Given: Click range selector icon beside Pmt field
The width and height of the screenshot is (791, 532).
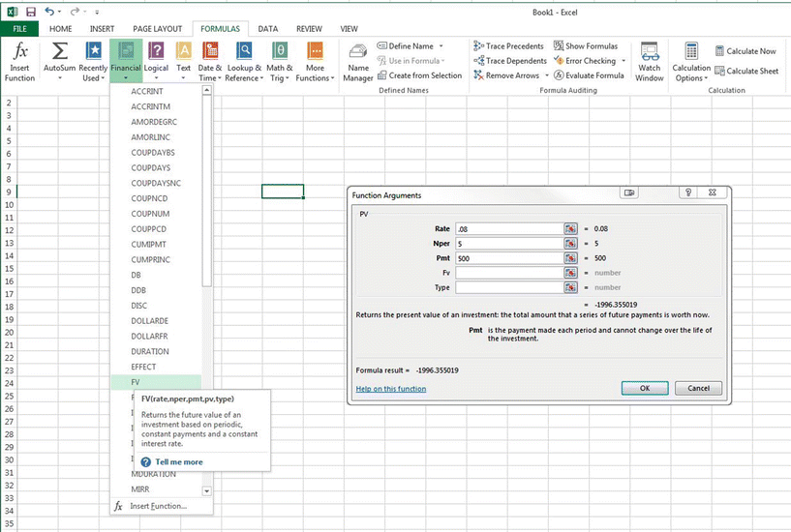Looking at the screenshot, I should point(570,258).
